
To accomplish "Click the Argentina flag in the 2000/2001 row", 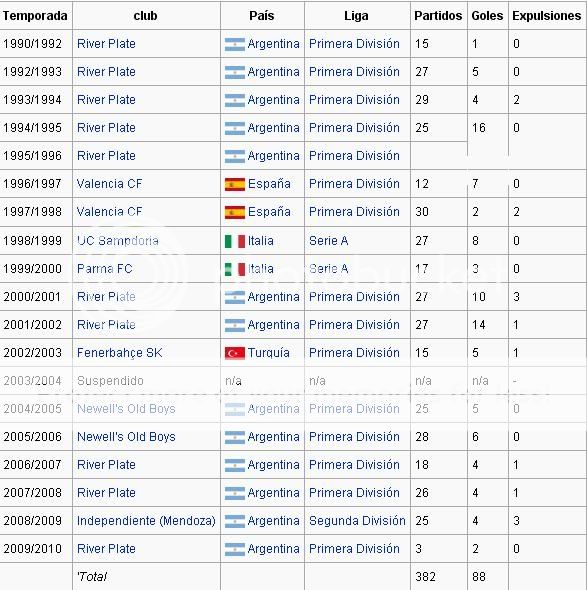I will coord(235,297).
